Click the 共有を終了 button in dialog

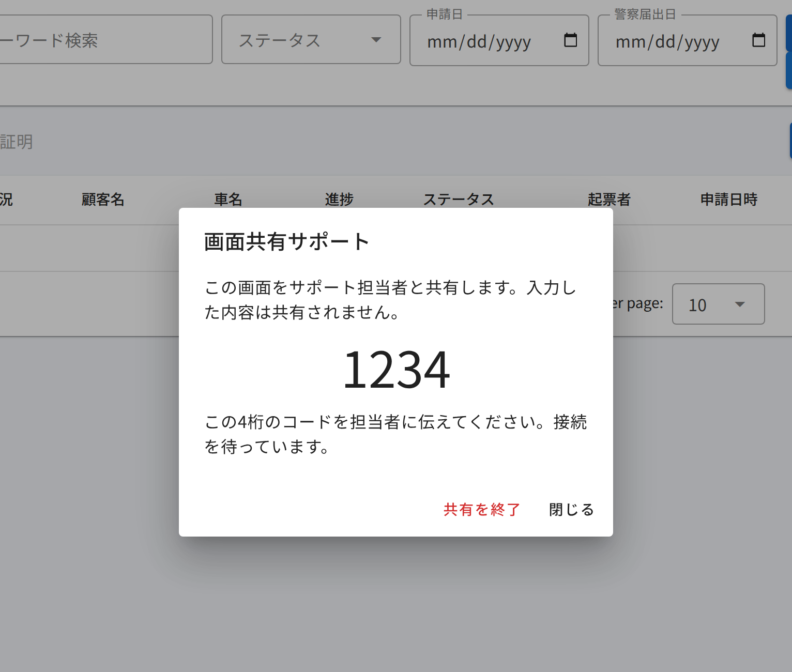pos(481,510)
